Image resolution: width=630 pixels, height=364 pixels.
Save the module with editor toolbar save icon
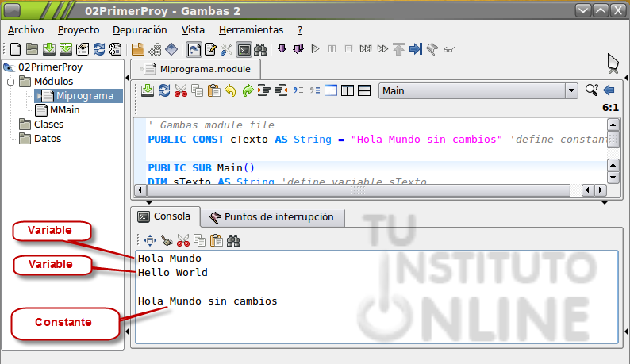pos(148,90)
